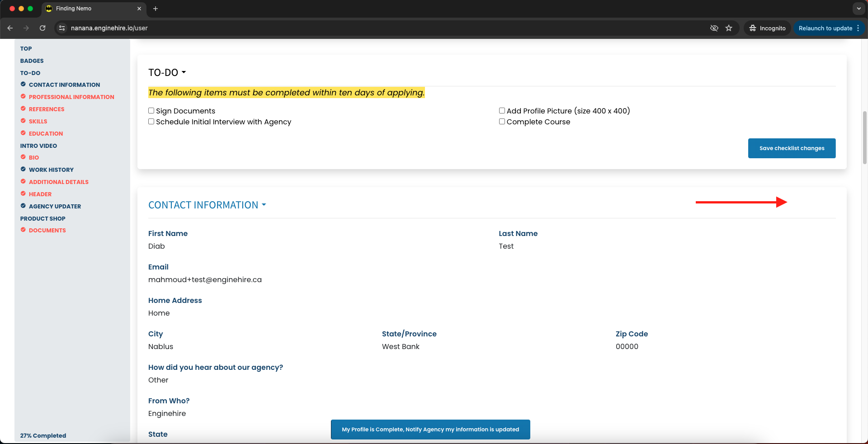Jump to Education in the sidebar

point(46,133)
